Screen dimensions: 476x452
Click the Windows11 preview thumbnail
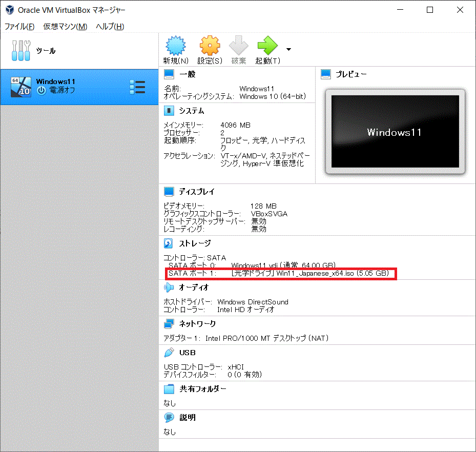tap(395, 131)
